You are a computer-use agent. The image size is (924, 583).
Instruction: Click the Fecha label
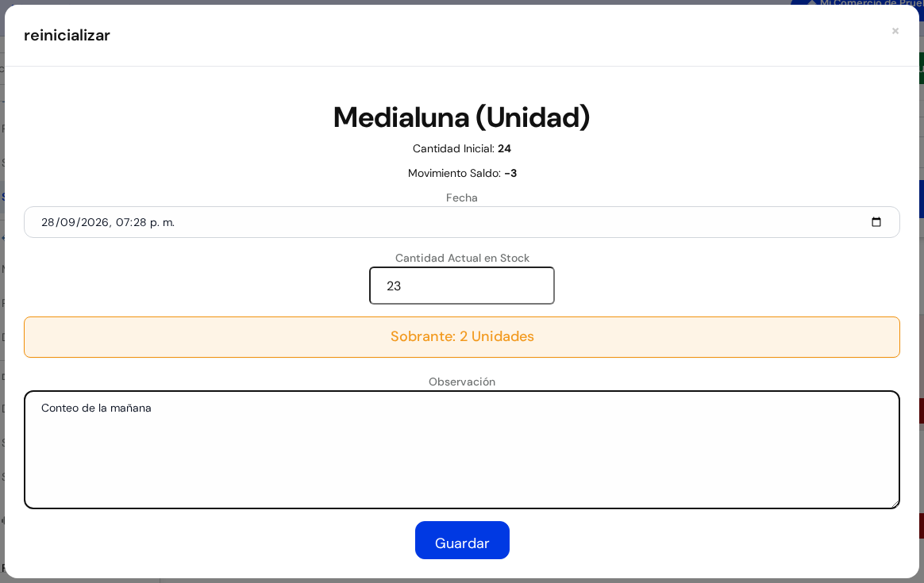click(462, 198)
